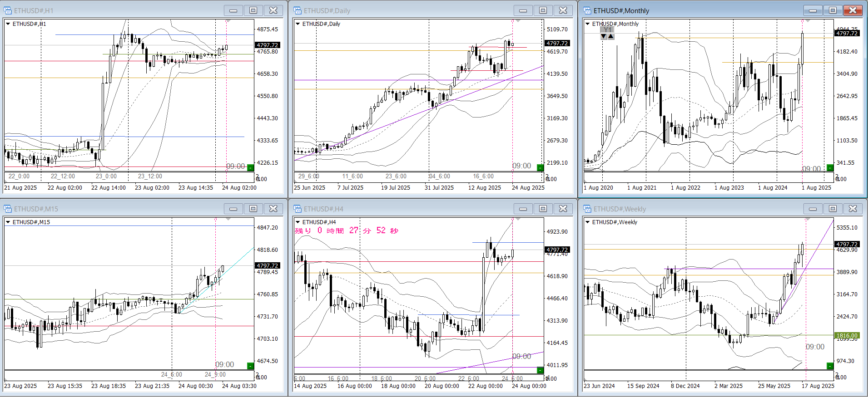Open the ETHUSD#,H1 chart label dropdown triangle
Viewport: 868px width, 397px height.
coord(8,24)
